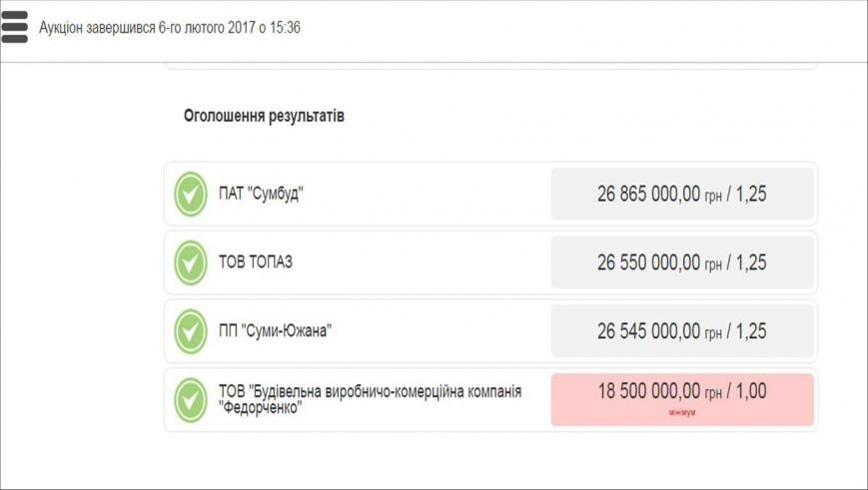Viewport: 868px width, 490px height.
Task: Select the ТОВ ТОПАЗ participant name
Action: click(x=255, y=262)
